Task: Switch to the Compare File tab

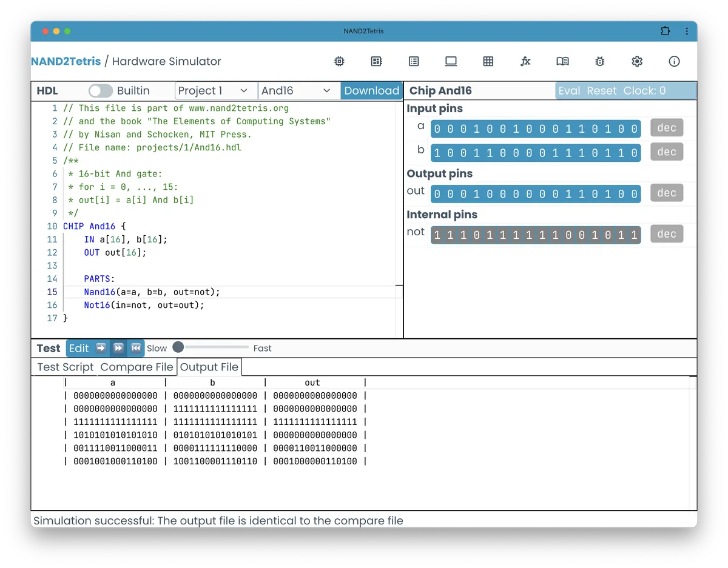Action: [x=136, y=367]
